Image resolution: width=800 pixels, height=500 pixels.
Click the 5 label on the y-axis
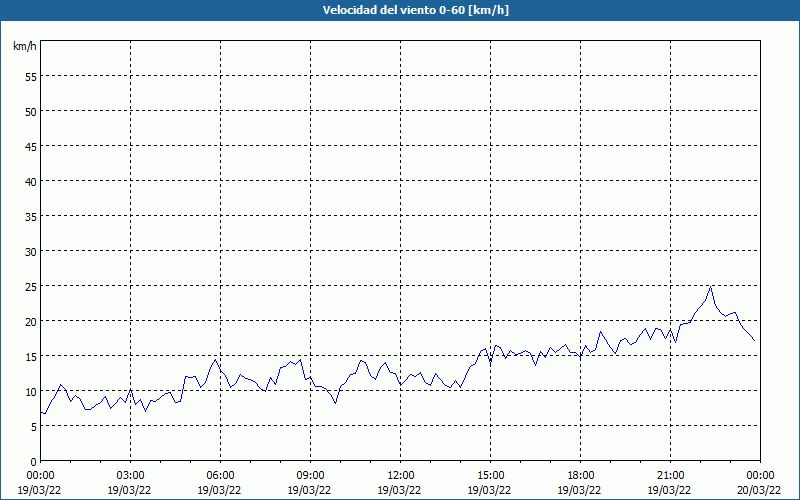point(34,427)
